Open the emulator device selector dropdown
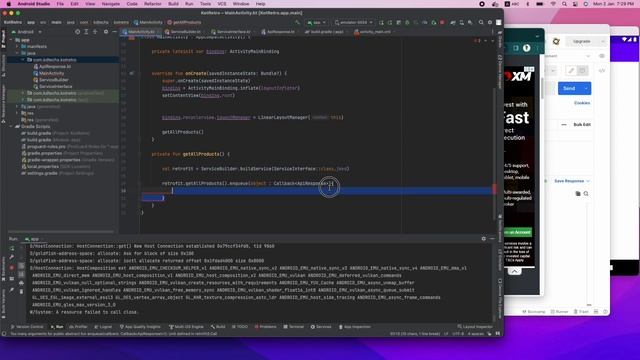 point(353,22)
